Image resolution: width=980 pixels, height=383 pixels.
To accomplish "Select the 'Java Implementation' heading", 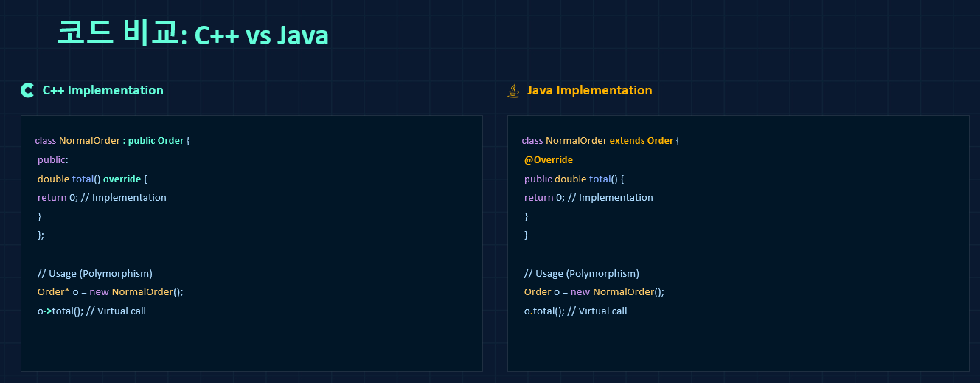I will pos(589,90).
